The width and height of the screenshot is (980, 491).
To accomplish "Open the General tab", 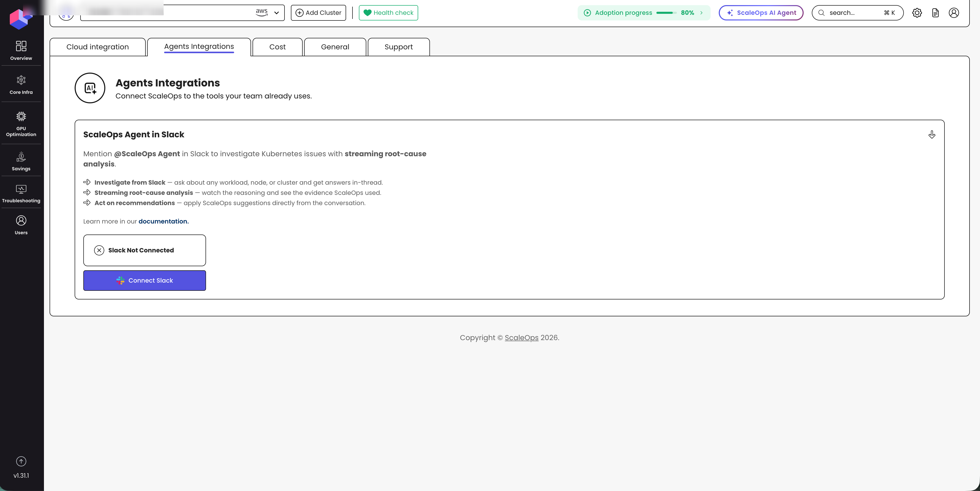I will 335,47.
